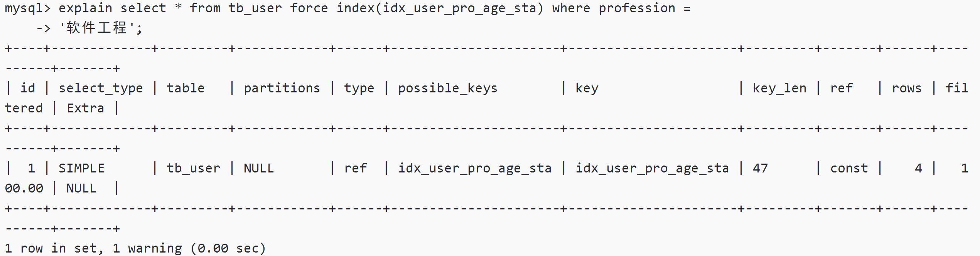Click the "possible_keys" column header

[447, 88]
